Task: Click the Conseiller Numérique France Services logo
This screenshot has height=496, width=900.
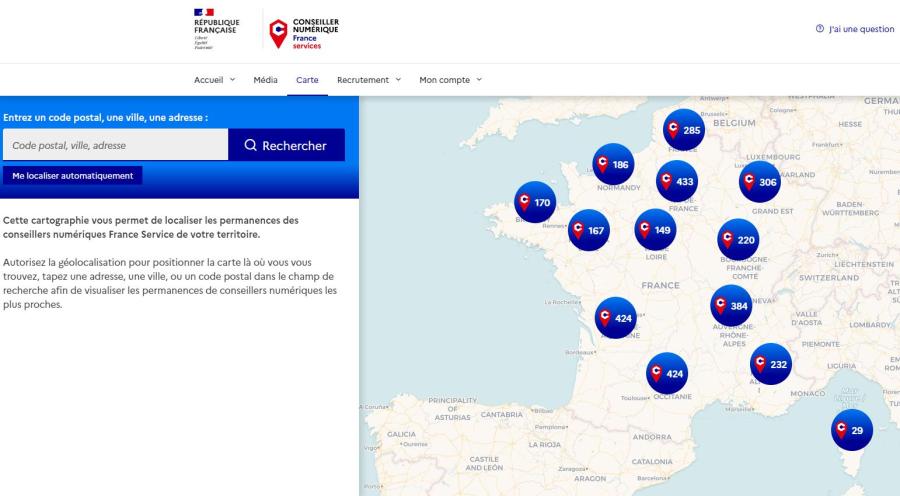Action: 304,30
